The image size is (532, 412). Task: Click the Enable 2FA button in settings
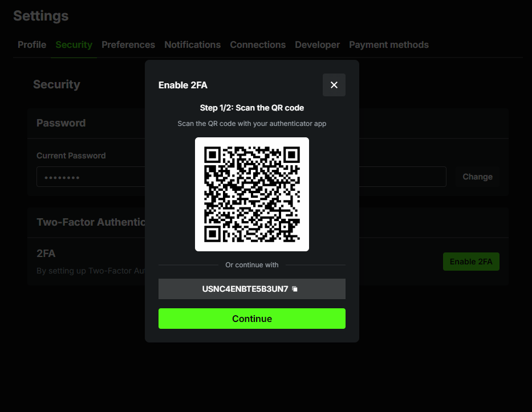[x=471, y=262]
